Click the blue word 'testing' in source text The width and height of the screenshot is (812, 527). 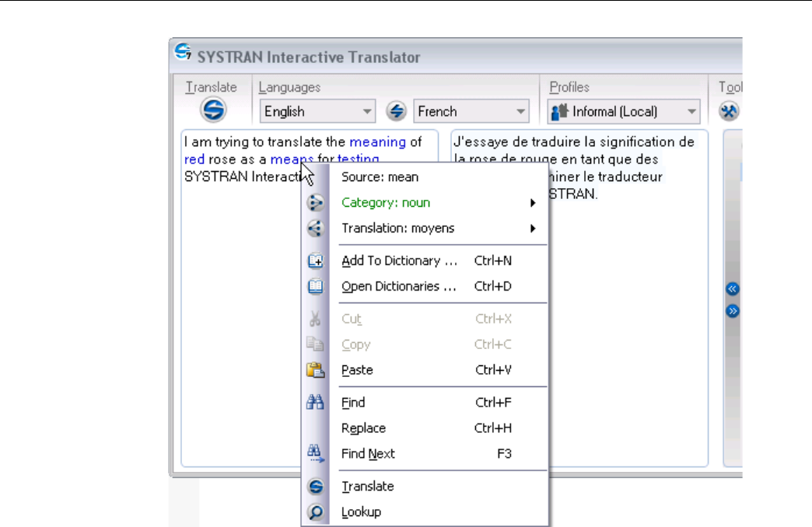(x=359, y=159)
